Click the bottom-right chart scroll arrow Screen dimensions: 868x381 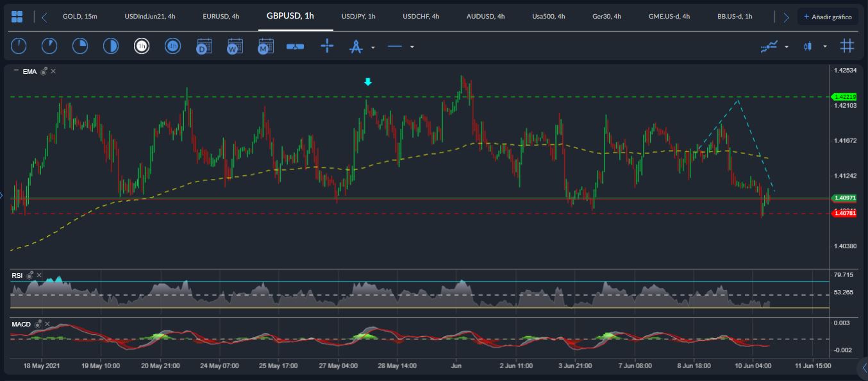click(864, 366)
